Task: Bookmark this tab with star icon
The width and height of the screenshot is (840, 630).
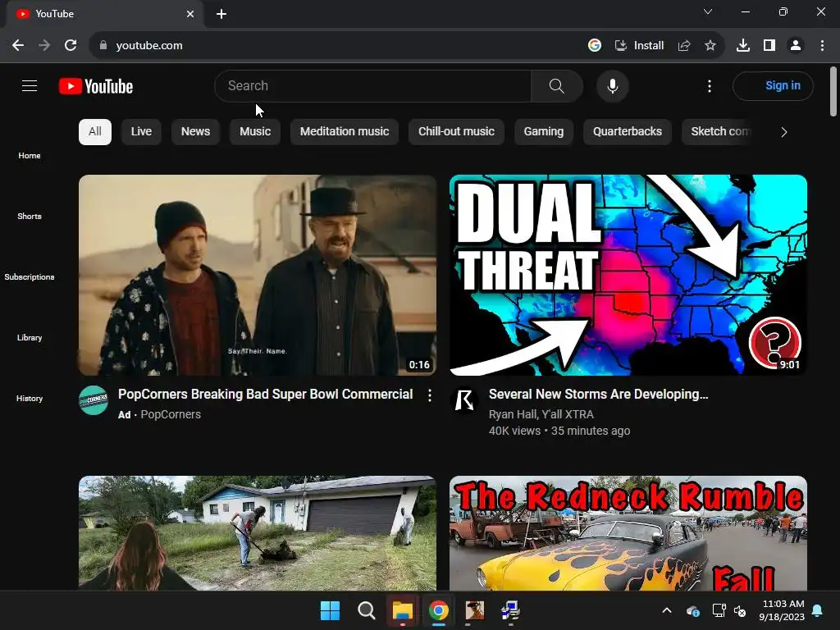Action: click(x=710, y=46)
